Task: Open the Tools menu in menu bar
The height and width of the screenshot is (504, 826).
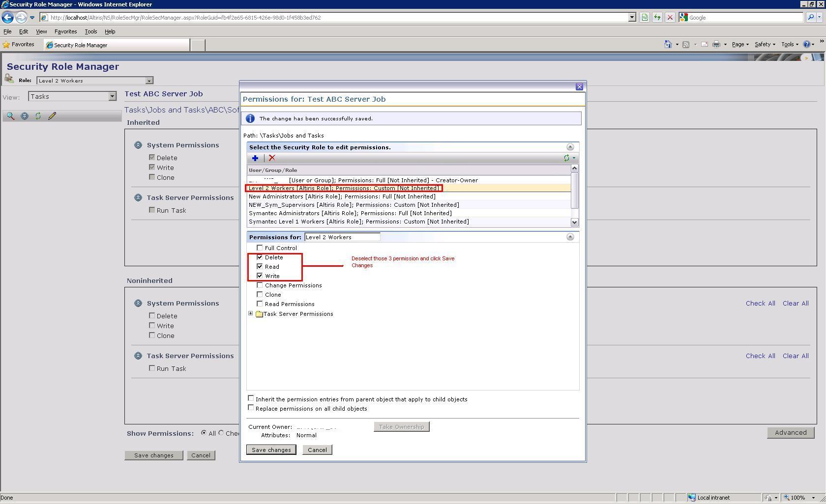Action: coord(90,31)
